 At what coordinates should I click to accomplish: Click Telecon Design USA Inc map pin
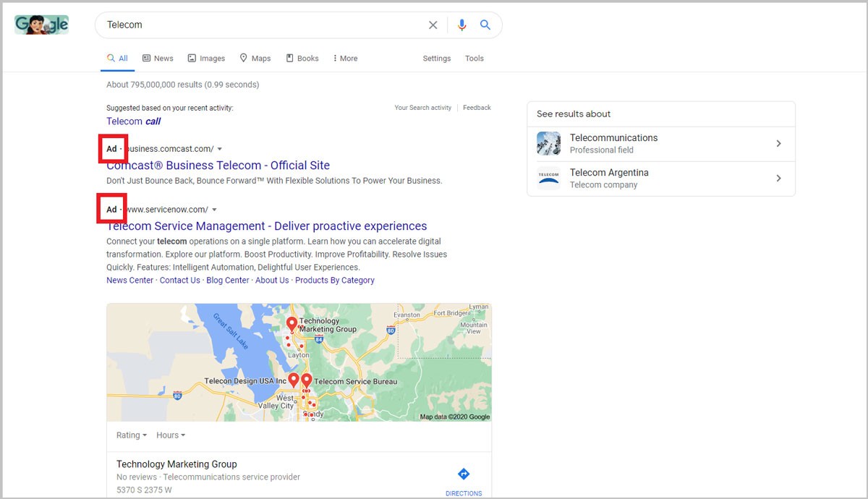point(294,381)
